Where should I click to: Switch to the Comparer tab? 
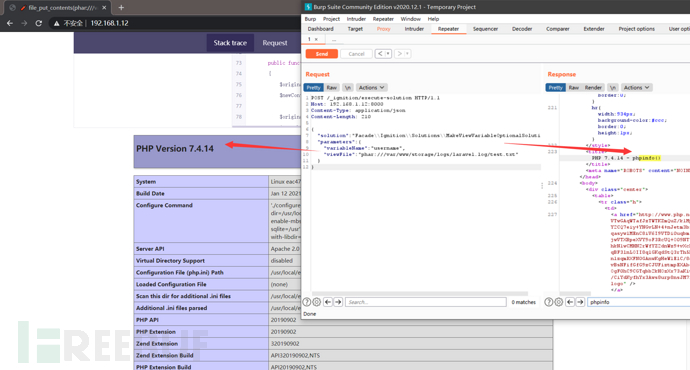tap(558, 29)
